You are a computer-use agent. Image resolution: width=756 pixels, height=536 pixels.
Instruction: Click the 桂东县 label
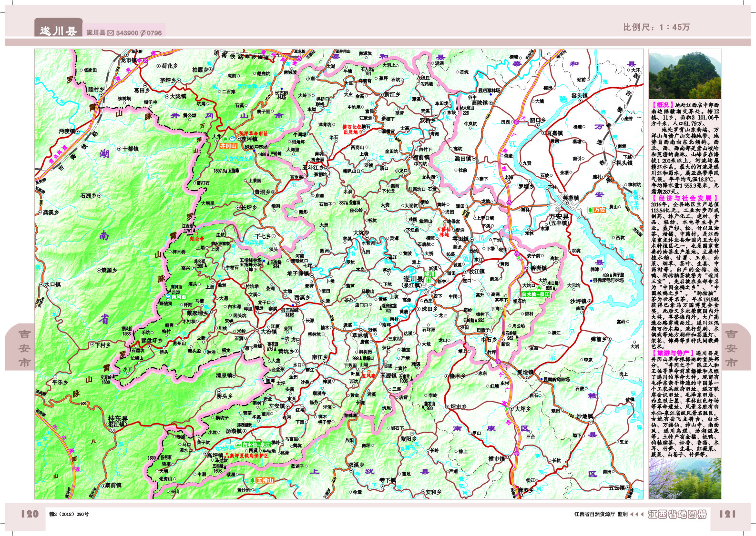tap(119, 418)
